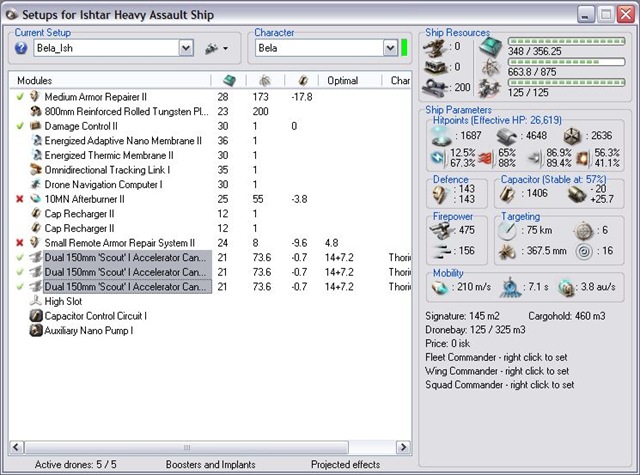Screen dimensions: 640x475
Task: Click the 800mm Reinforced Rolled Tungsten plate icon
Action: [36, 111]
